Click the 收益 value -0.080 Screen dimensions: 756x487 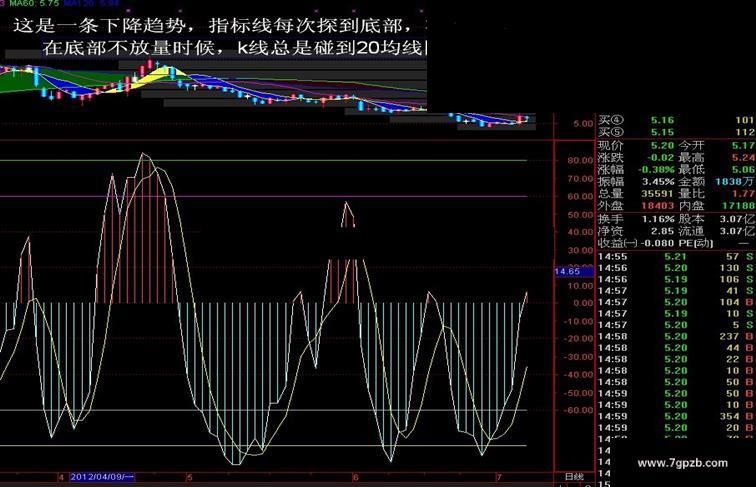(659, 243)
